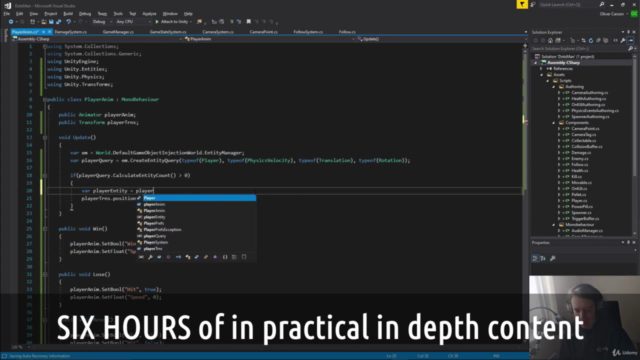Click user account name Oliver Carson

(611, 14)
